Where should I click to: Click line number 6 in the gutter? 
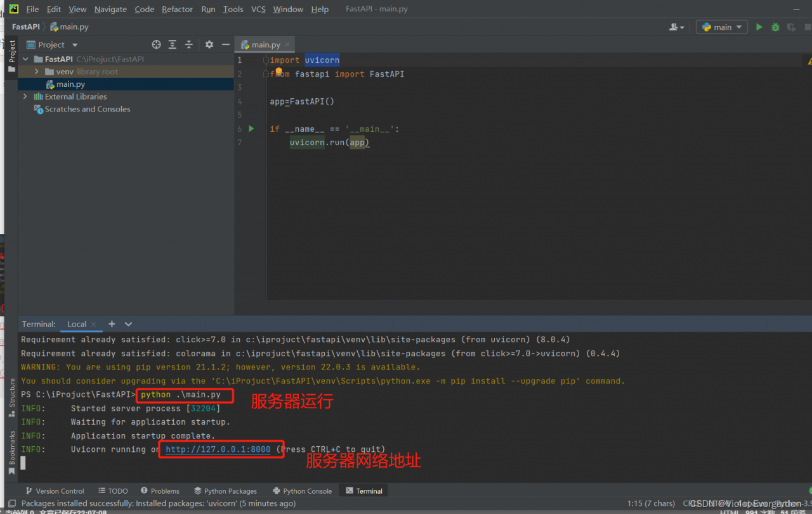coord(239,129)
